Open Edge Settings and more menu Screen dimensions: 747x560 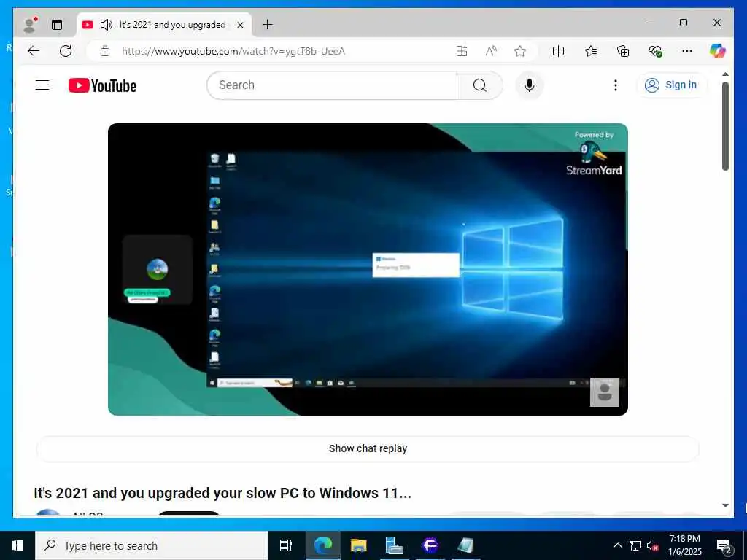pyautogui.click(x=687, y=51)
